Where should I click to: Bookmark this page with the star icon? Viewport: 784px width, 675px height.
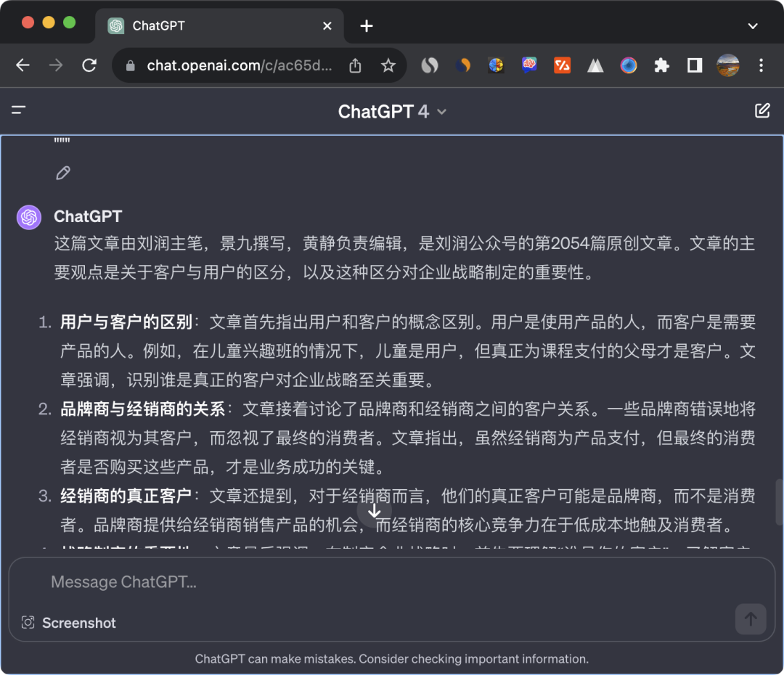pos(388,65)
